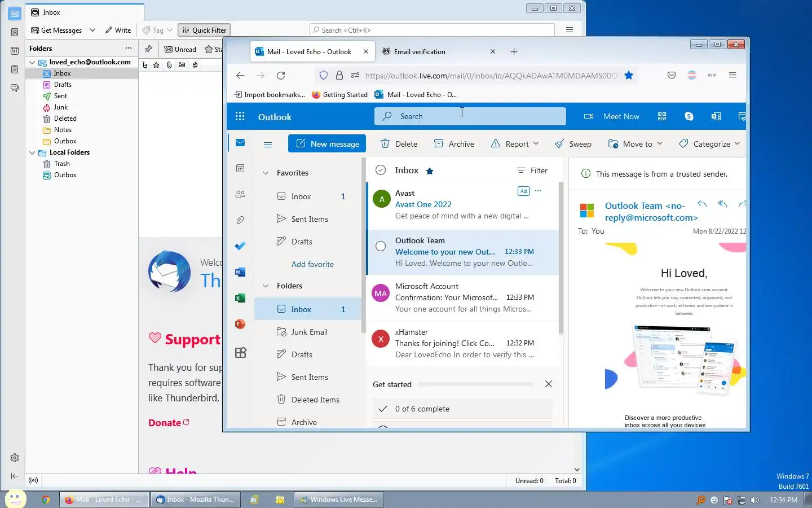Image resolution: width=812 pixels, height=508 pixels.
Task: Click Outlook message list vertical scrollbar
Action: 561,260
